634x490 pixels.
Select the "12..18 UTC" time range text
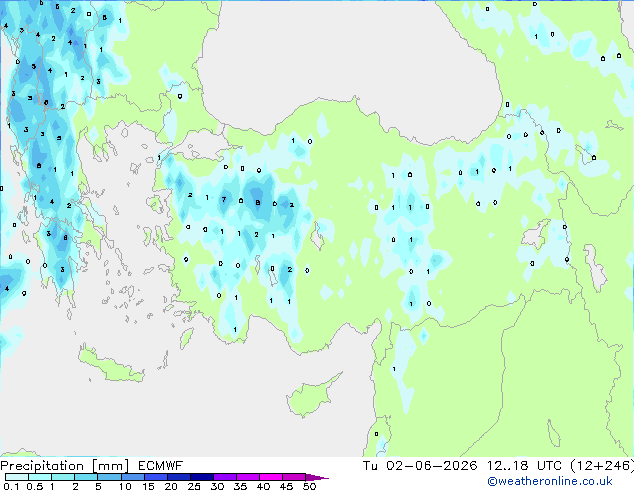524,466
